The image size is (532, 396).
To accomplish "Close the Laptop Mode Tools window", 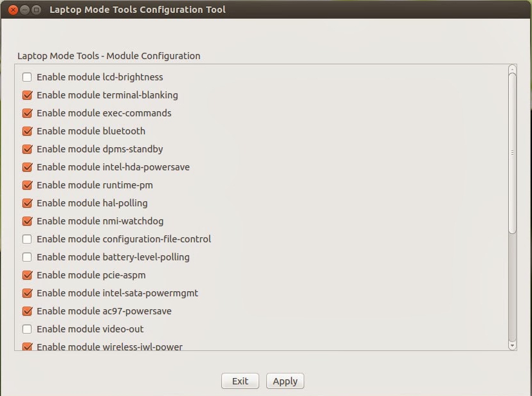I will tap(13, 10).
